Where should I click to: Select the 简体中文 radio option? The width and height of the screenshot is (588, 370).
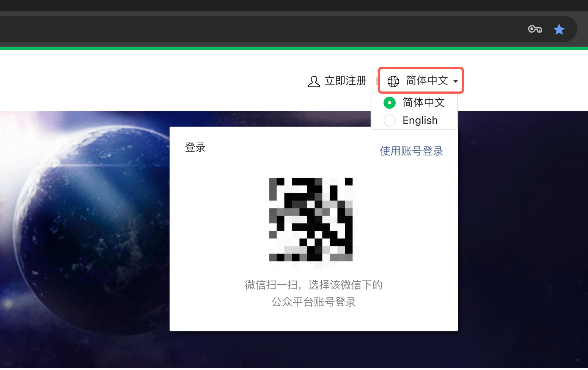pos(390,103)
